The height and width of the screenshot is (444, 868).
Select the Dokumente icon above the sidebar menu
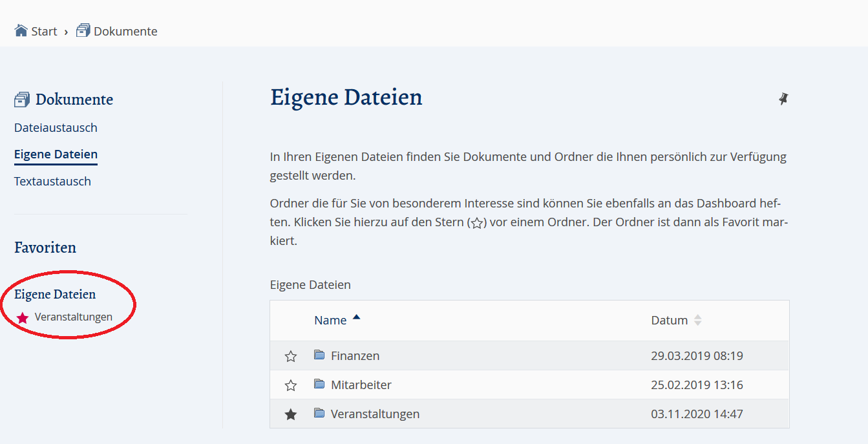(x=22, y=98)
